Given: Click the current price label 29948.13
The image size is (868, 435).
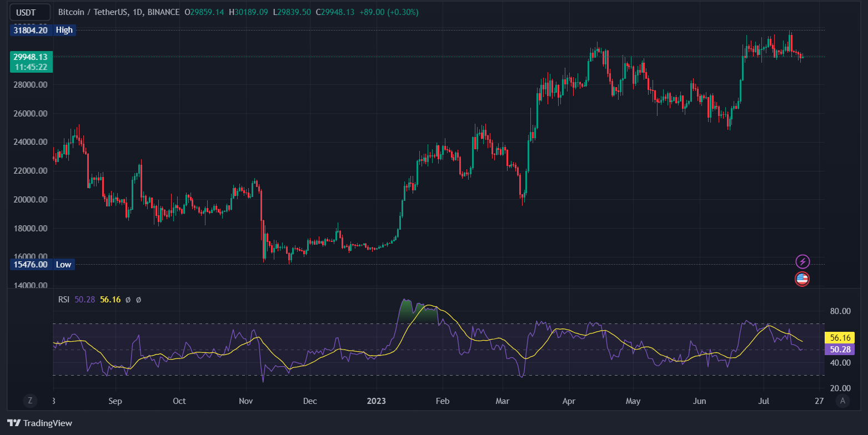Looking at the screenshot, I should [31, 57].
